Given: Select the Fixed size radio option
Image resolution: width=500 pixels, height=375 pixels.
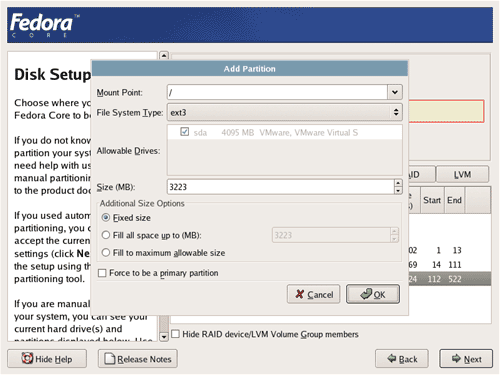Looking at the screenshot, I should coord(106,218).
